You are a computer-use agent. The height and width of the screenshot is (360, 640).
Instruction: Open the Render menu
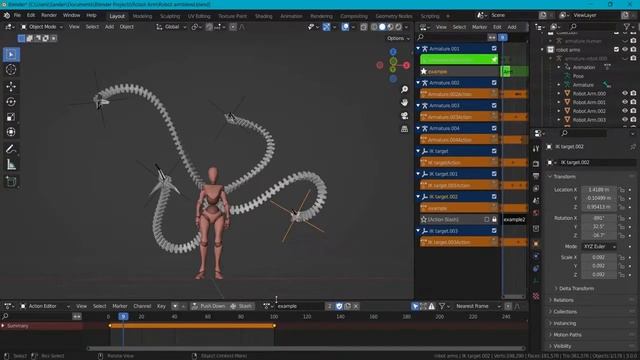(x=49, y=16)
